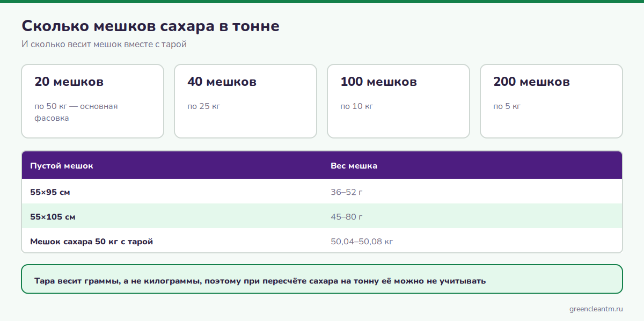The image size is (644, 321).
Task: Select the "40 мешков" card title
Action: pyautogui.click(x=222, y=82)
